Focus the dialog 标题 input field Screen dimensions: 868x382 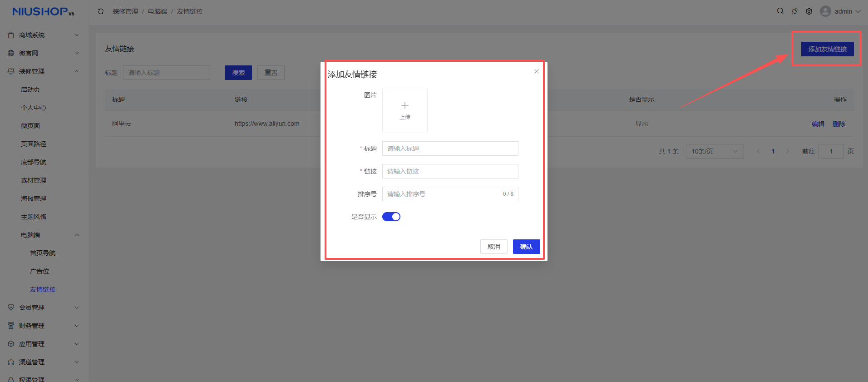[x=450, y=149]
